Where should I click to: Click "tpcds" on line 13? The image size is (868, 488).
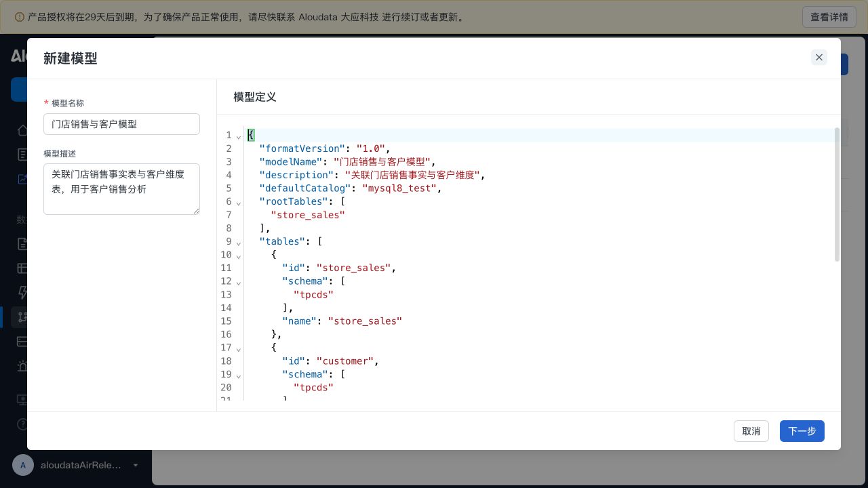314,294
